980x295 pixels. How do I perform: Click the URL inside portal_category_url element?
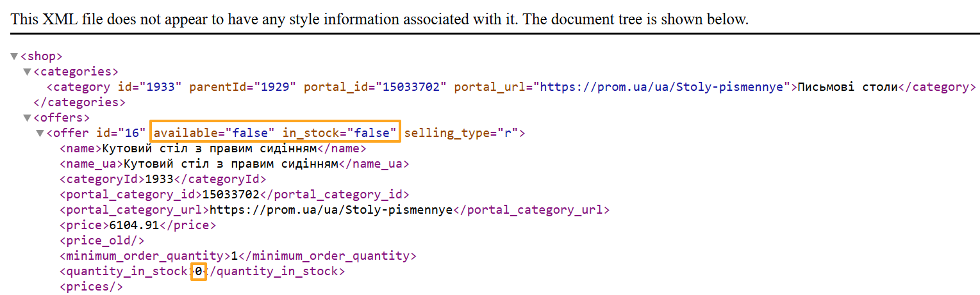click(x=331, y=210)
